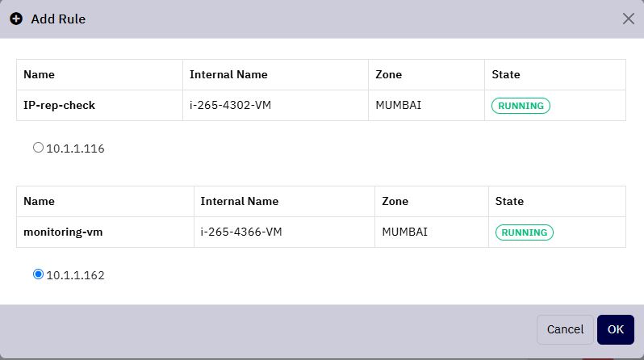The height and width of the screenshot is (360, 644).
Task: Click internal name i-265-4366-VM
Action: pyautogui.click(x=241, y=232)
